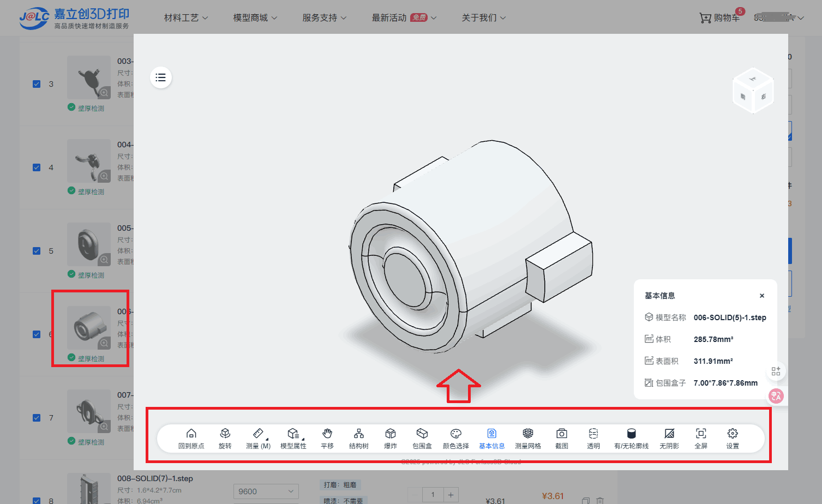The image size is (822, 504).
Task: Click the view orientation cube
Action: [x=753, y=91]
